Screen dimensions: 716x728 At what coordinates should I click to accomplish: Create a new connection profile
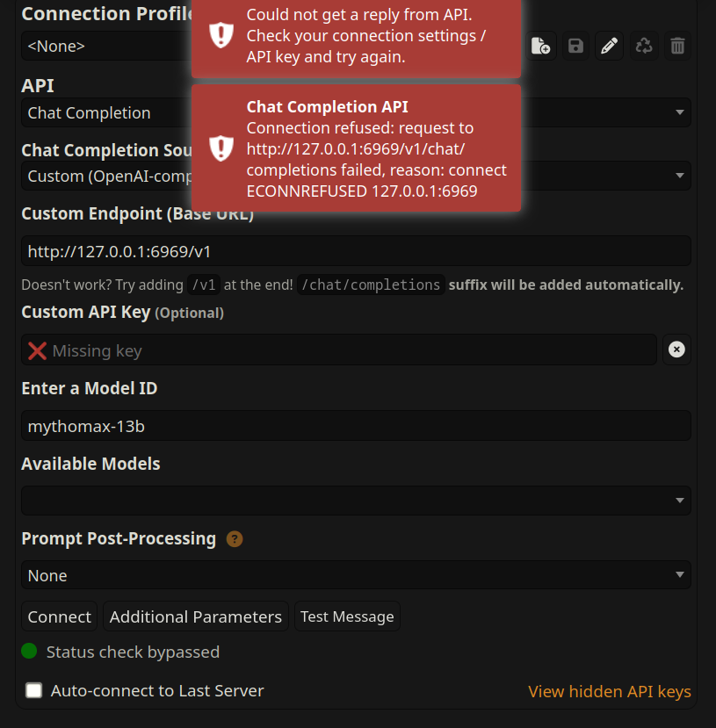(x=541, y=47)
